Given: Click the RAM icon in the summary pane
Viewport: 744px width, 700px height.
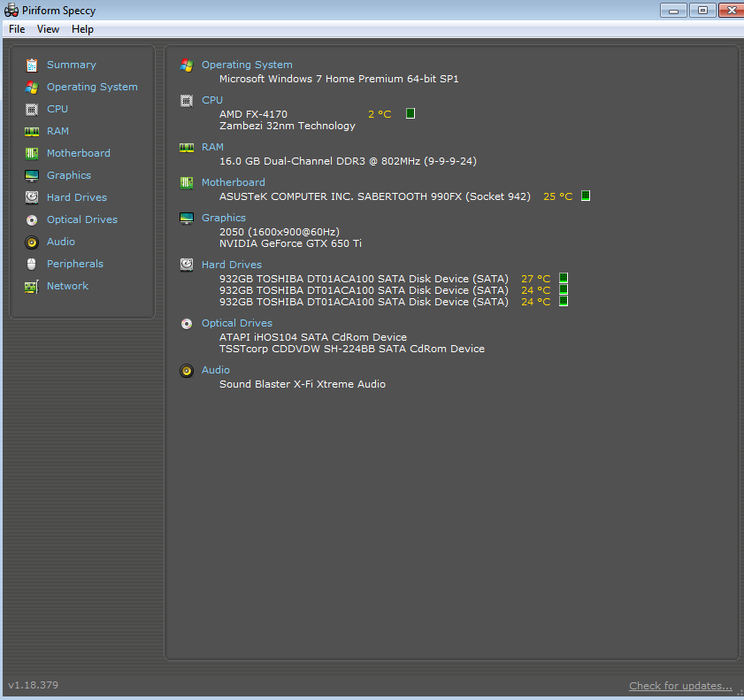Looking at the screenshot, I should (x=187, y=148).
